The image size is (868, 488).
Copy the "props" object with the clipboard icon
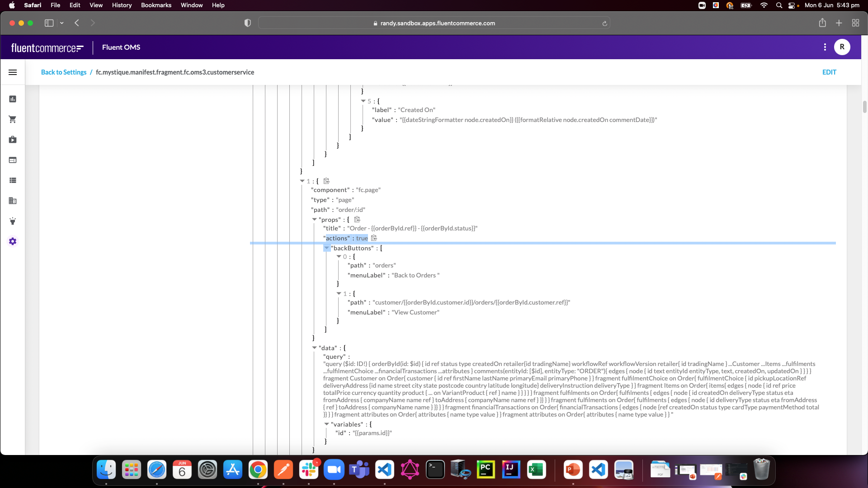pyautogui.click(x=357, y=220)
